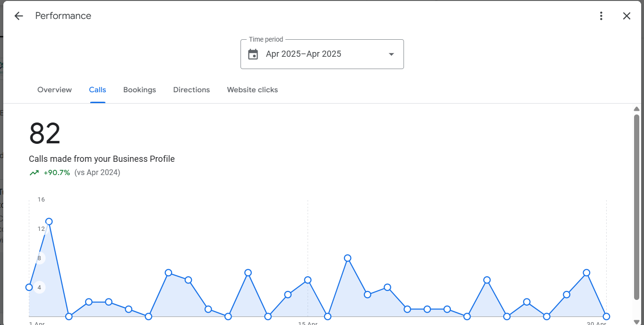
Task: Switch to the Overview tab
Action: pos(55,90)
